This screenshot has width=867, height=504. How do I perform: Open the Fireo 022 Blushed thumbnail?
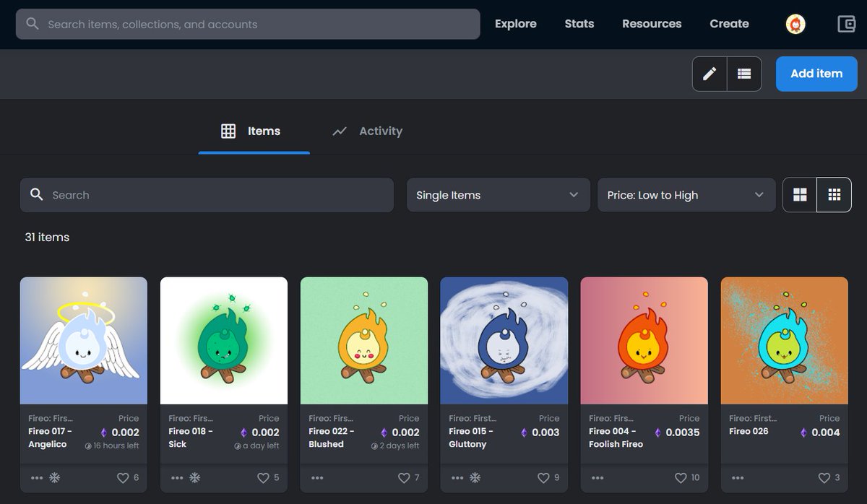[364, 341]
